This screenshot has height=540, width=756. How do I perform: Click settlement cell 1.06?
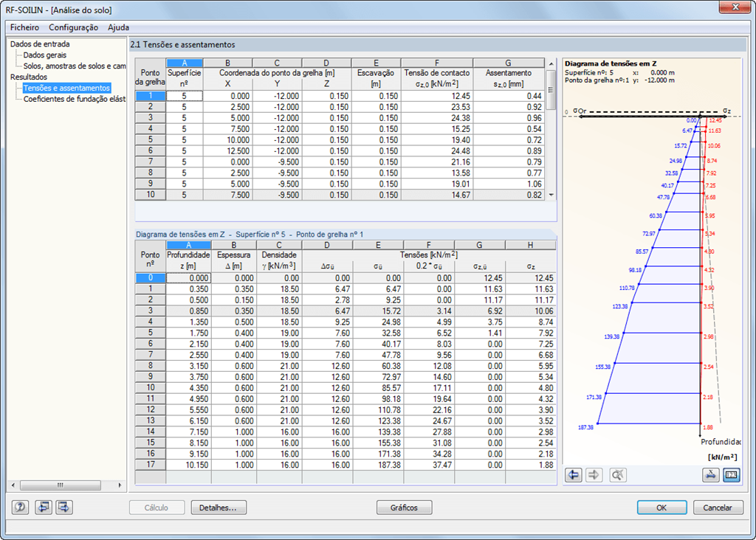[509, 184]
